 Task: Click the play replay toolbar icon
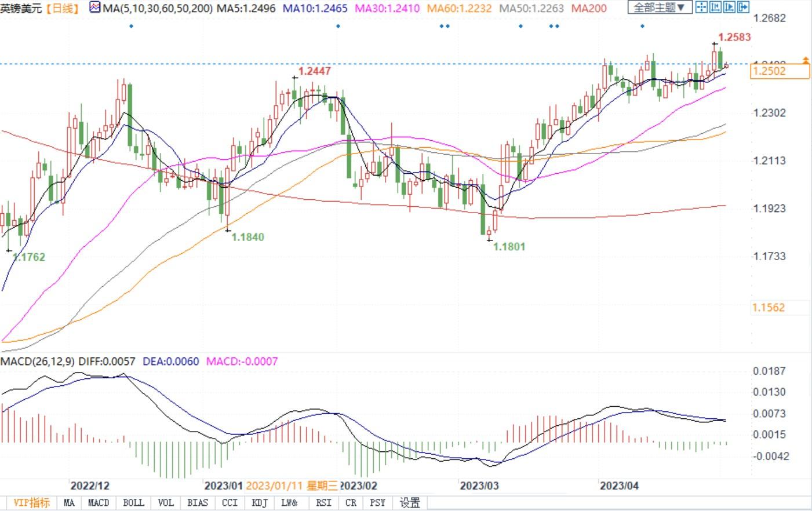(x=730, y=8)
